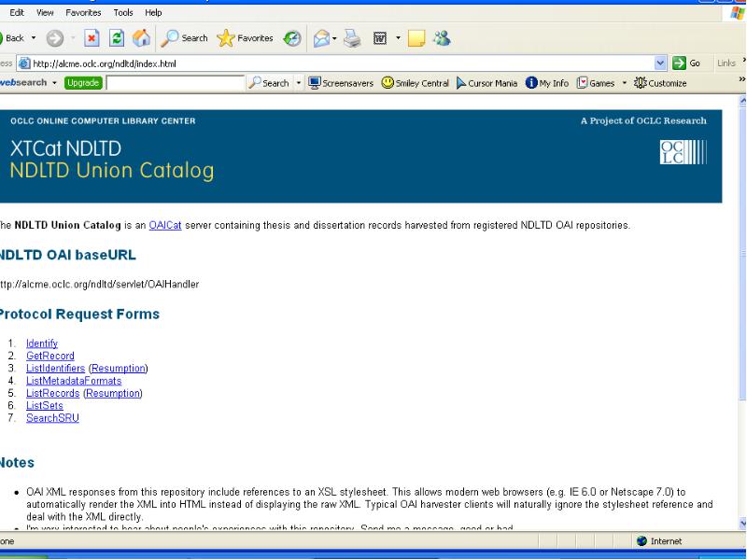Viewport: 747px width, 560px height.
Task: Open the Messenger people icon
Action: point(442,38)
